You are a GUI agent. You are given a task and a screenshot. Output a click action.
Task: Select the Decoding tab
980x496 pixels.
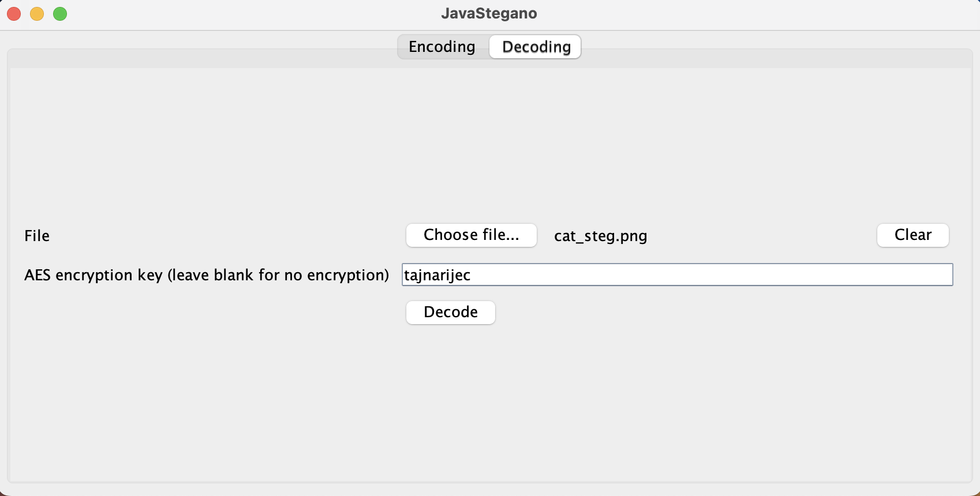(x=536, y=47)
